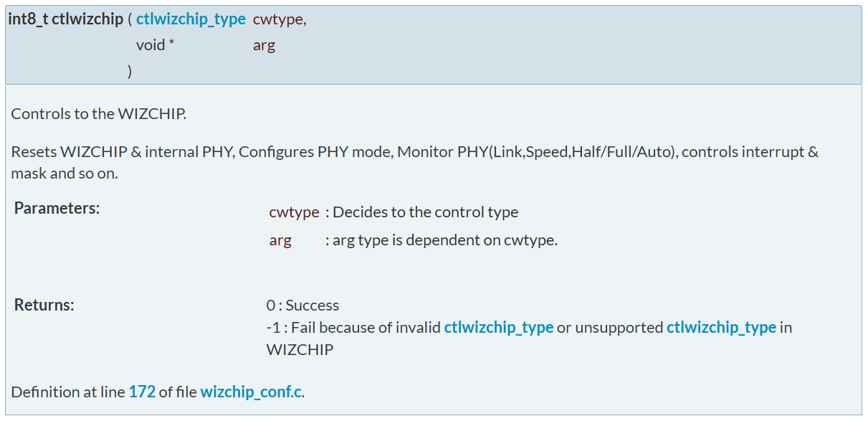Follow the first ctlwizchip_type link after 'invalid'
The width and height of the screenshot is (868, 421).
click(x=499, y=327)
